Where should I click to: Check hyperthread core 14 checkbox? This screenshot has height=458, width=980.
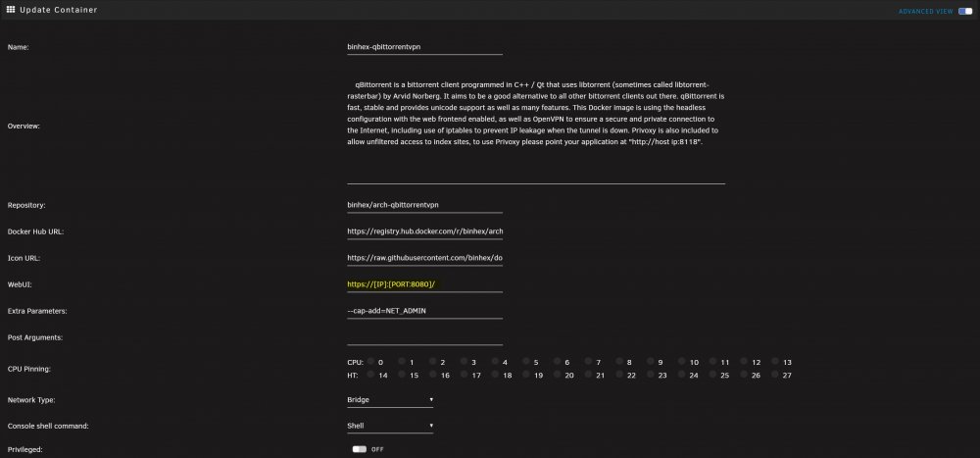(370, 375)
